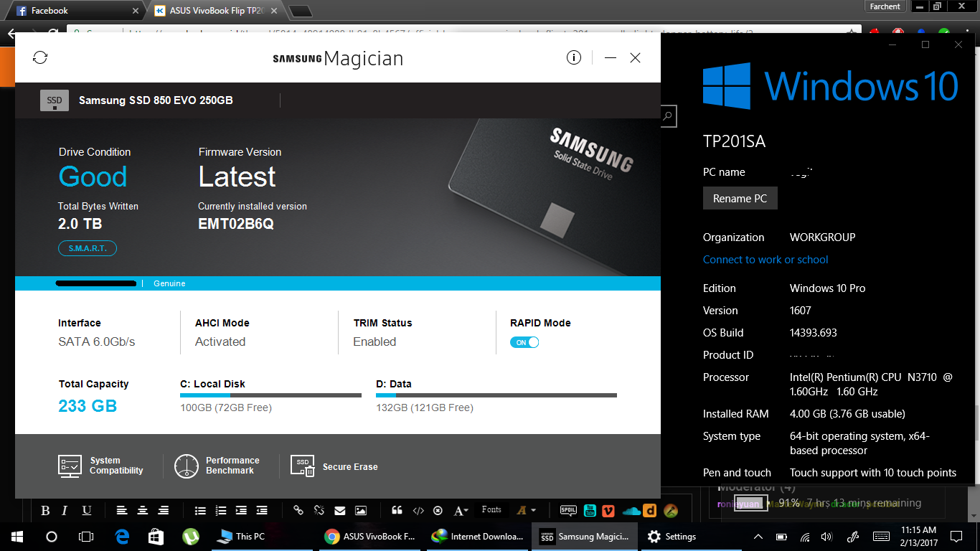Open the Magician information icon
This screenshot has width=980, height=551.
[x=574, y=57]
